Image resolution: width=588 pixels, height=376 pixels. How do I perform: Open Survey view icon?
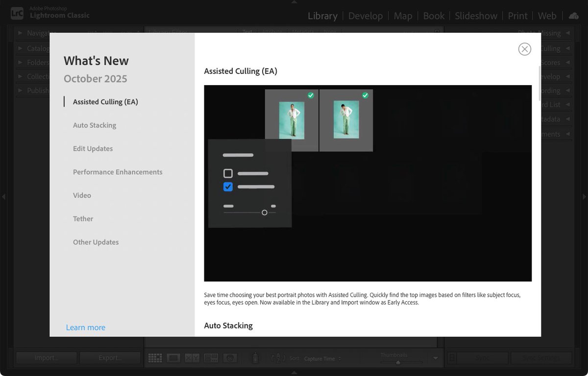(211, 358)
